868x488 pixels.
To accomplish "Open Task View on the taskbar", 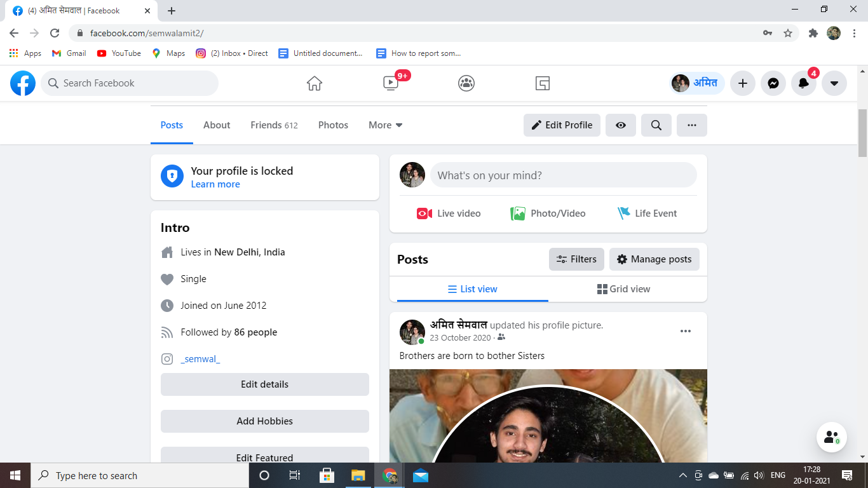I will tap(295, 475).
